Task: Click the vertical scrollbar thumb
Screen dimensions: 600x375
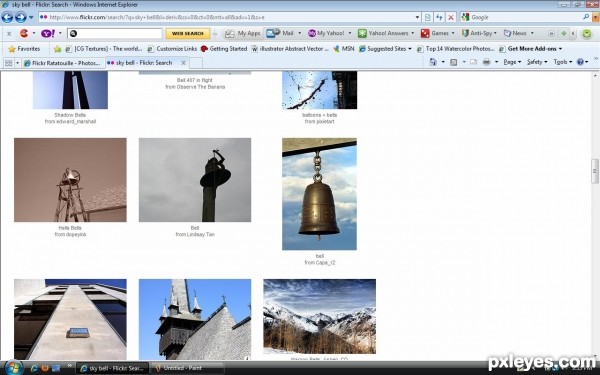Action: 595,171
